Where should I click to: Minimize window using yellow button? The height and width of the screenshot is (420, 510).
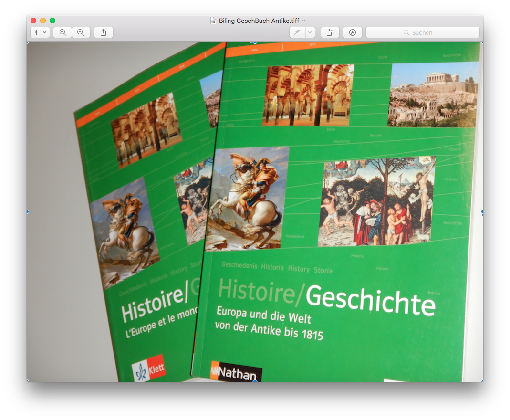(x=43, y=21)
